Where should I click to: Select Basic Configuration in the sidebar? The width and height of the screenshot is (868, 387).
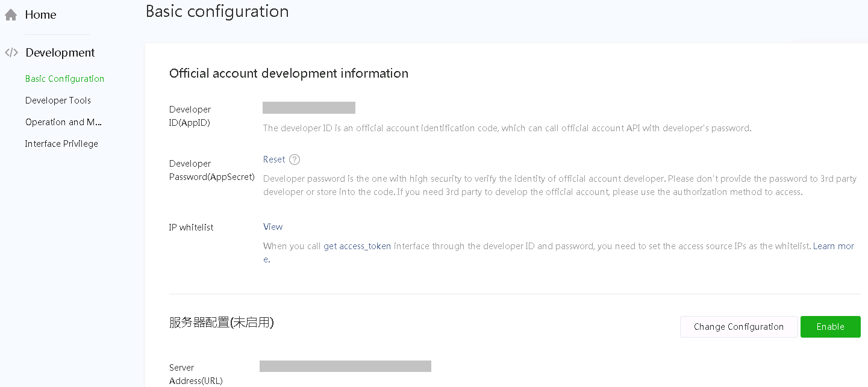pos(64,79)
